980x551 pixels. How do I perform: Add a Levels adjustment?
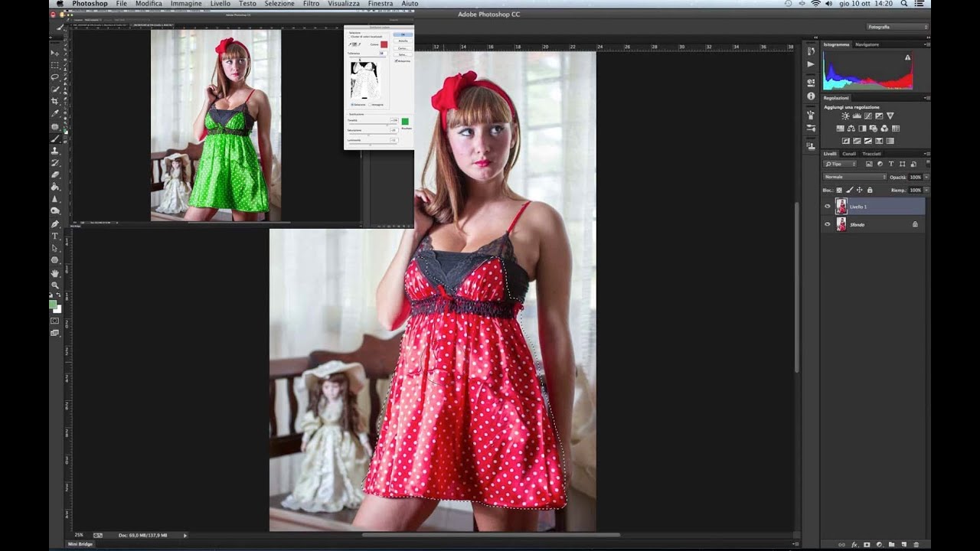pyautogui.click(x=857, y=116)
